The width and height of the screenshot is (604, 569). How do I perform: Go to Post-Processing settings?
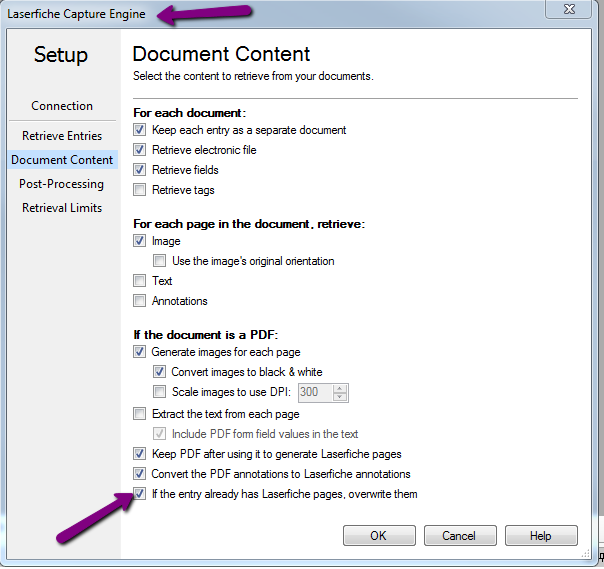[x=62, y=184]
